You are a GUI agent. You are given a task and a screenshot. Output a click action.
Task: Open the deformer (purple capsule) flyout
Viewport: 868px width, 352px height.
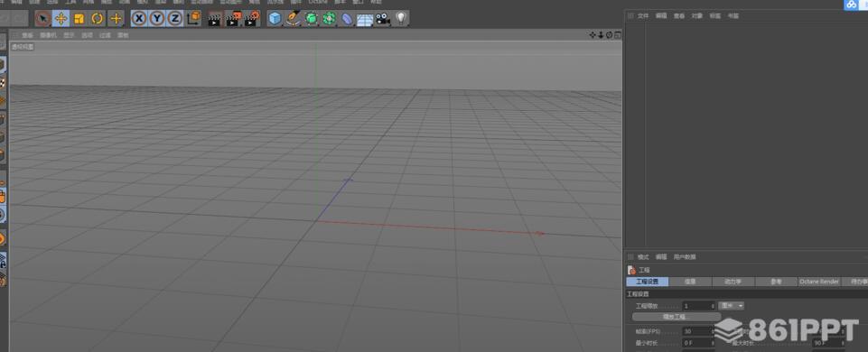tap(347, 19)
